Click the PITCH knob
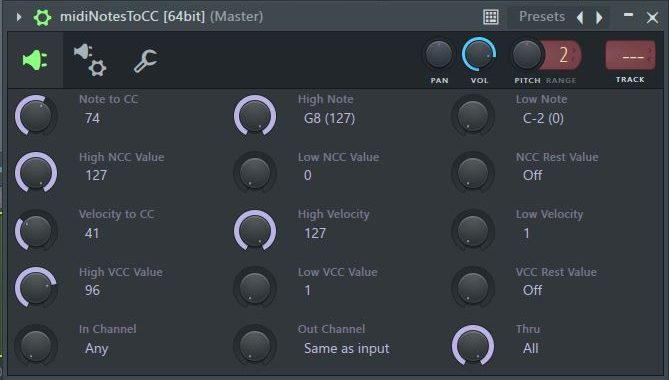669x380 pixels. [527, 55]
